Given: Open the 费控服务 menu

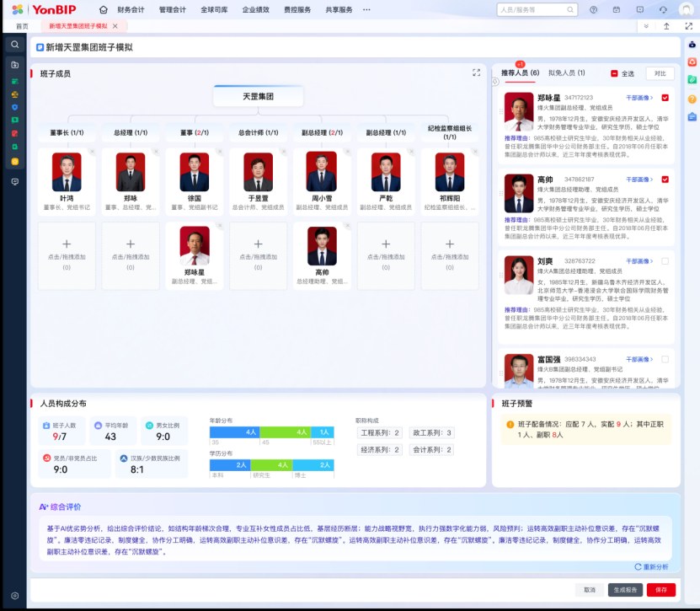Looking at the screenshot, I should [x=297, y=9].
